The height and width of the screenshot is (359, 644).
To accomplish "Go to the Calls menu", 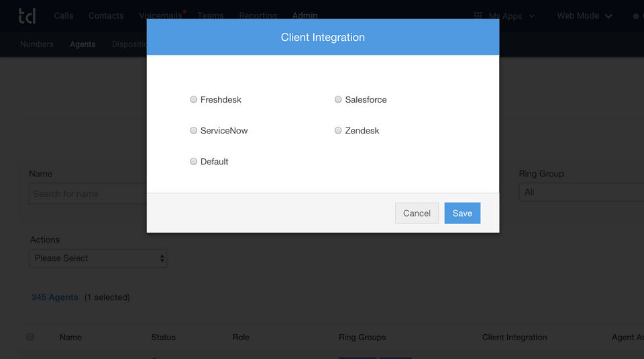I will [64, 15].
